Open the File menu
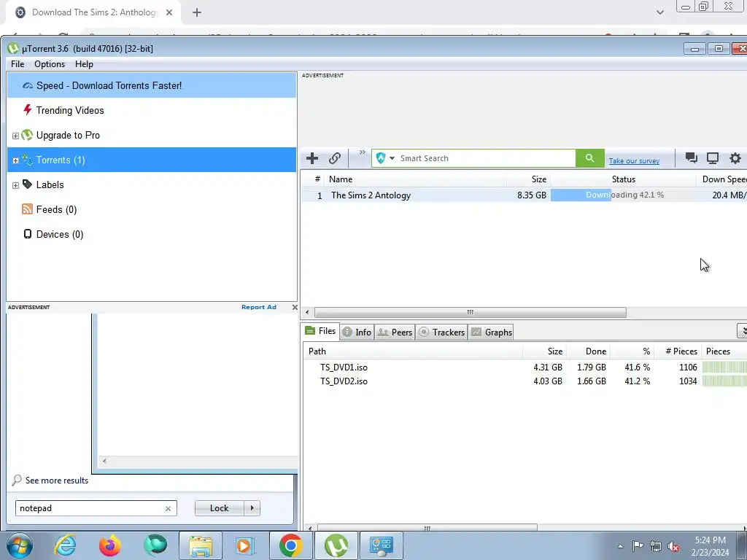This screenshot has width=747, height=560. [x=18, y=64]
